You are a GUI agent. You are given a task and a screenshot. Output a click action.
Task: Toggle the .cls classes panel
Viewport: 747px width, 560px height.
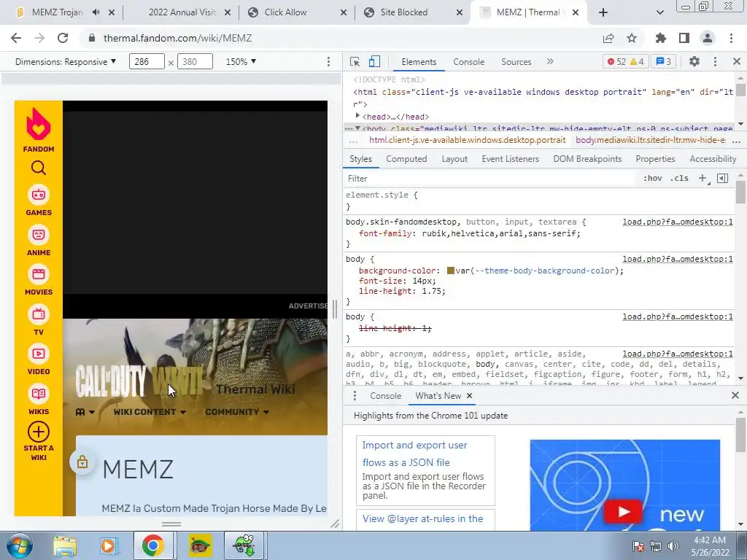point(679,178)
